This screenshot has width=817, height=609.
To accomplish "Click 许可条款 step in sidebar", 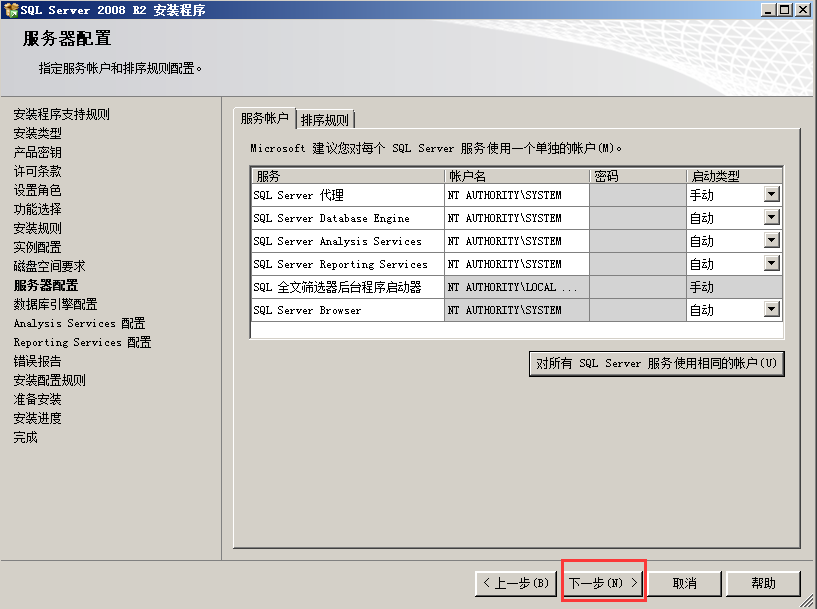I will pyautogui.click(x=38, y=171).
